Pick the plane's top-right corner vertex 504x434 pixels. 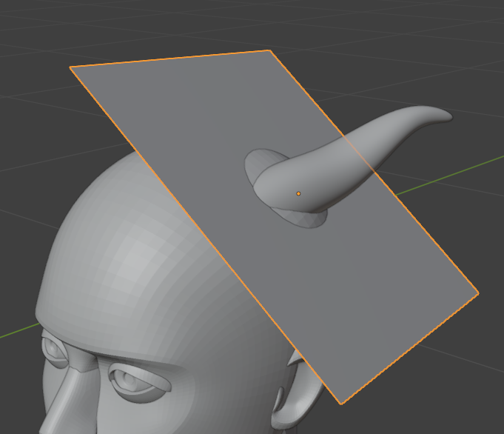pos(269,51)
